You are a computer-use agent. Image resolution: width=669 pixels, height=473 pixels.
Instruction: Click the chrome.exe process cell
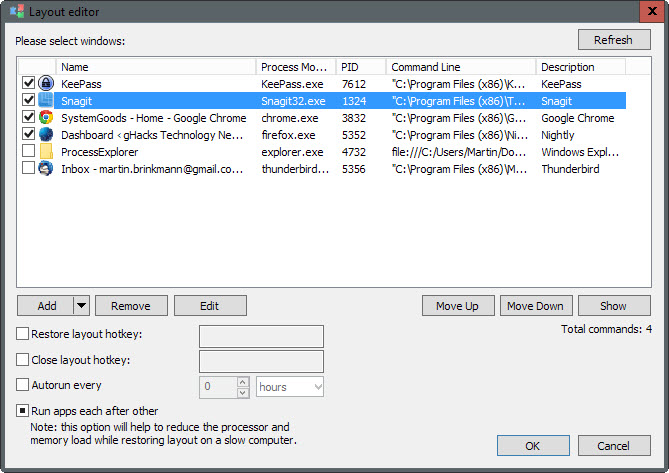(290, 118)
